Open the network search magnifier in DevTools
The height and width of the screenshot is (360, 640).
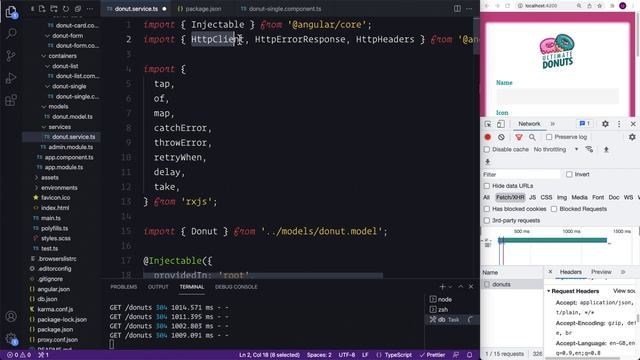532,137
